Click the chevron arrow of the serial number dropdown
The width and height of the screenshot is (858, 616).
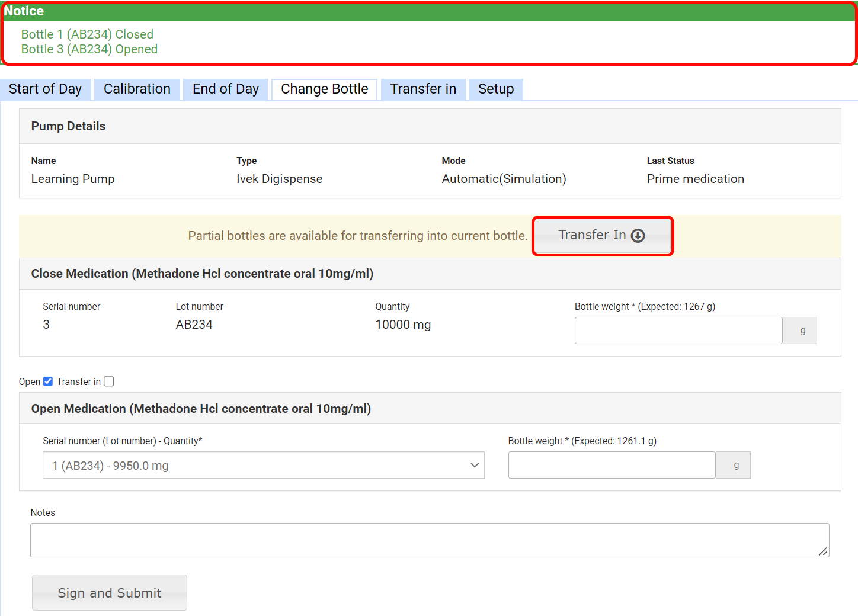[474, 466]
